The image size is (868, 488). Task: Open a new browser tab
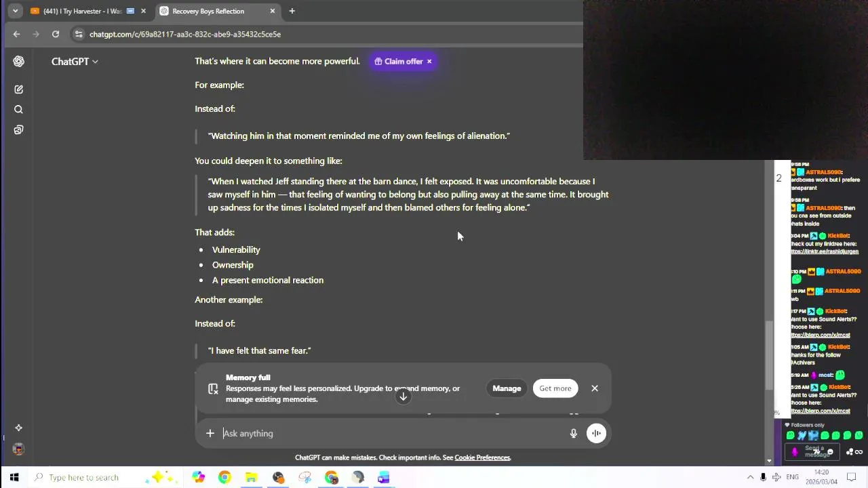click(x=292, y=11)
